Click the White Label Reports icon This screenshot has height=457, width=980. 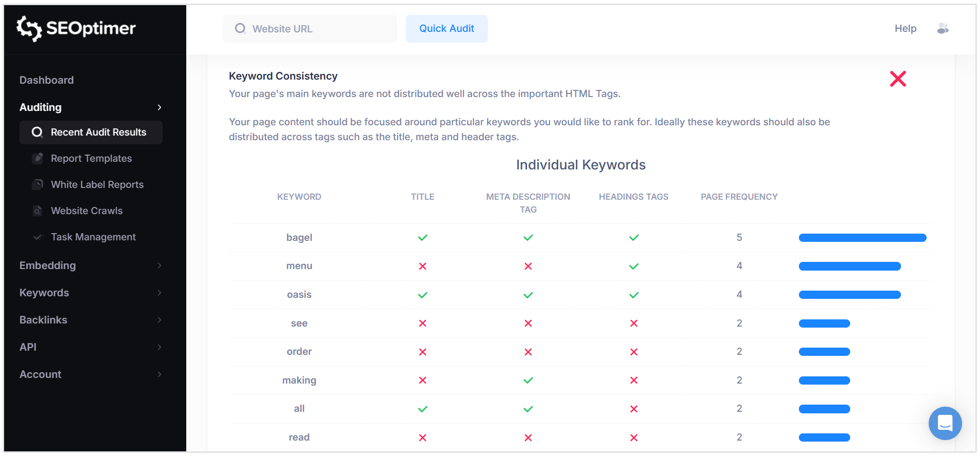[x=37, y=184]
